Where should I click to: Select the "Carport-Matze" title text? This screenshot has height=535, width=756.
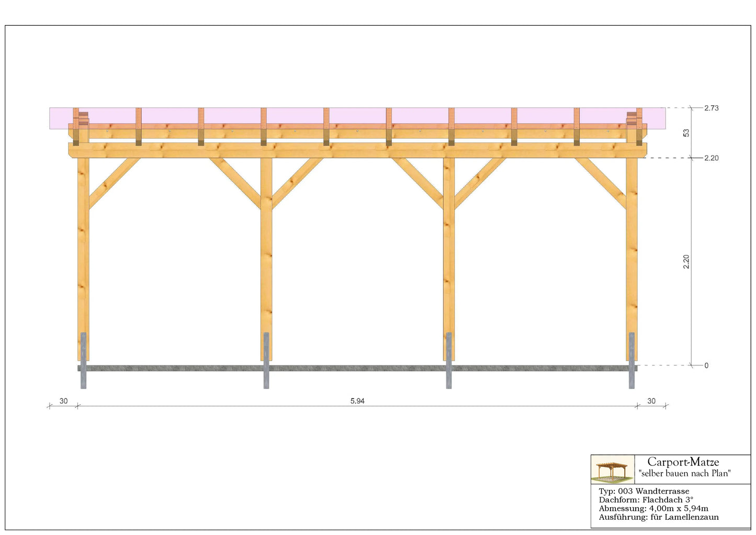pos(683,462)
